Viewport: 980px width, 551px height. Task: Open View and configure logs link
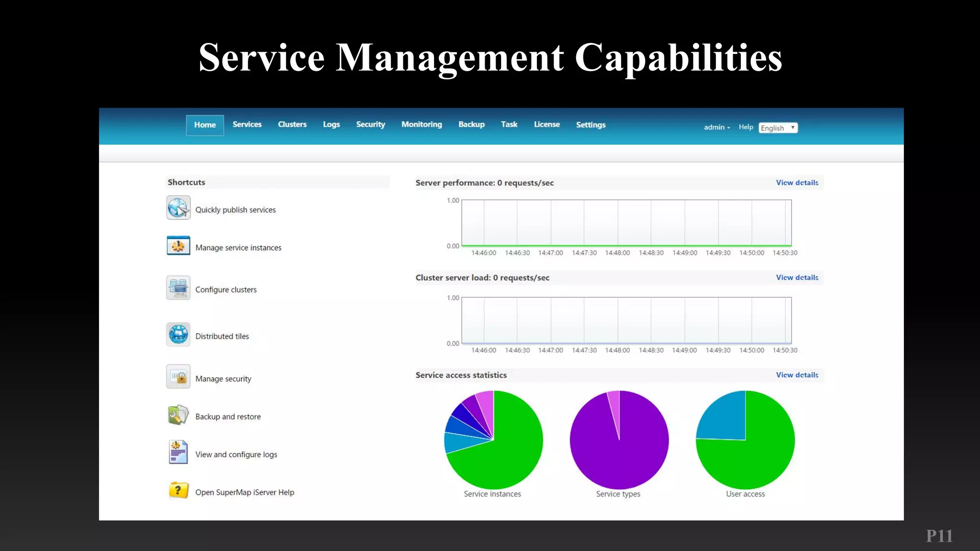(236, 454)
